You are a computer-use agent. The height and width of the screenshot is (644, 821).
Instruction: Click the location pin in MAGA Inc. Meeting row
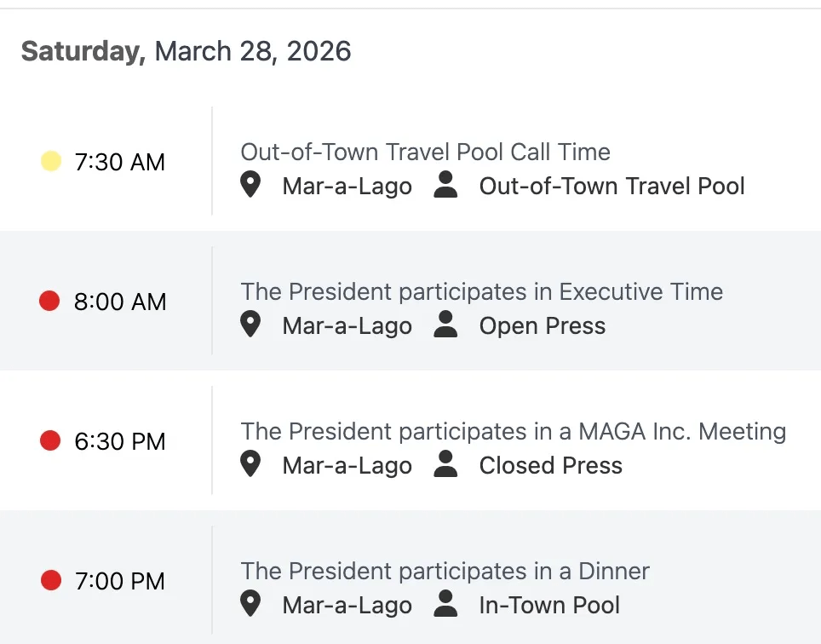pyautogui.click(x=250, y=464)
